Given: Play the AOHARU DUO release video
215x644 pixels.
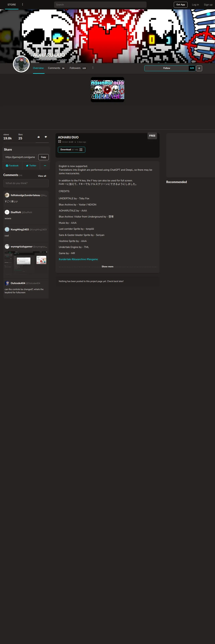Looking at the screenshot, I should click(107, 89).
